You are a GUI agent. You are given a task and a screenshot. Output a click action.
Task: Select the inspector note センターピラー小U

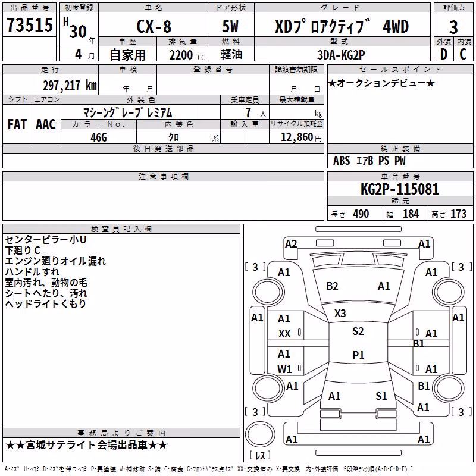pyautogui.click(x=46, y=240)
